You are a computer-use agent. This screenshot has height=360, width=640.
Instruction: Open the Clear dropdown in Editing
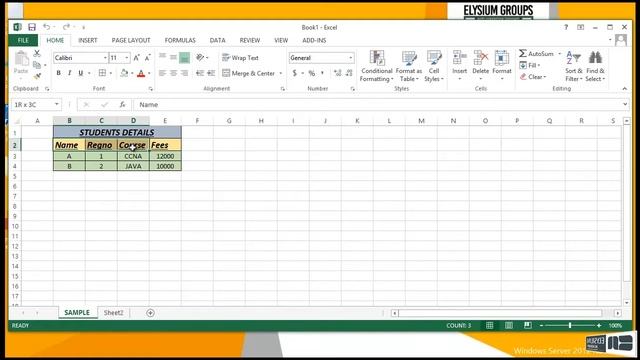click(x=533, y=77)
